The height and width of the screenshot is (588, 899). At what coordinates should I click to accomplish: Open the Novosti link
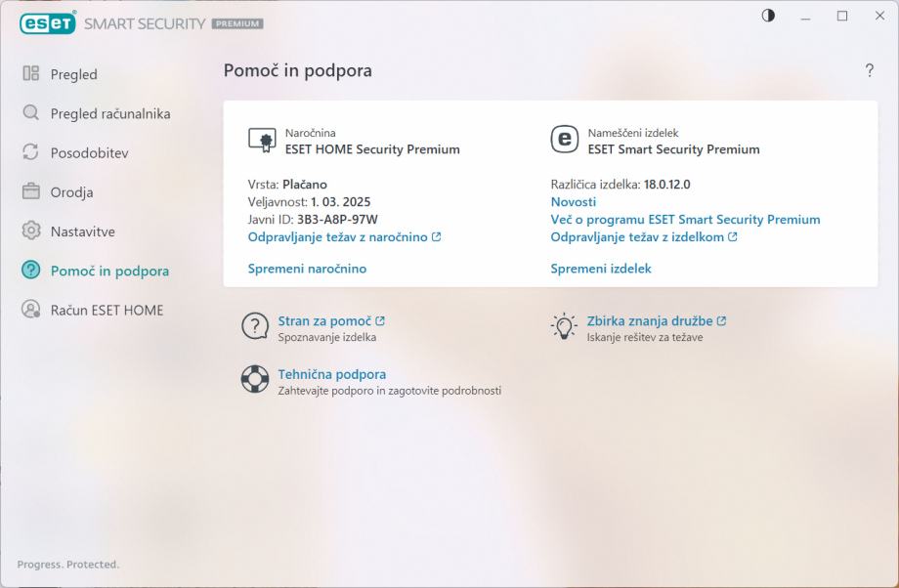tap(574, 202)
